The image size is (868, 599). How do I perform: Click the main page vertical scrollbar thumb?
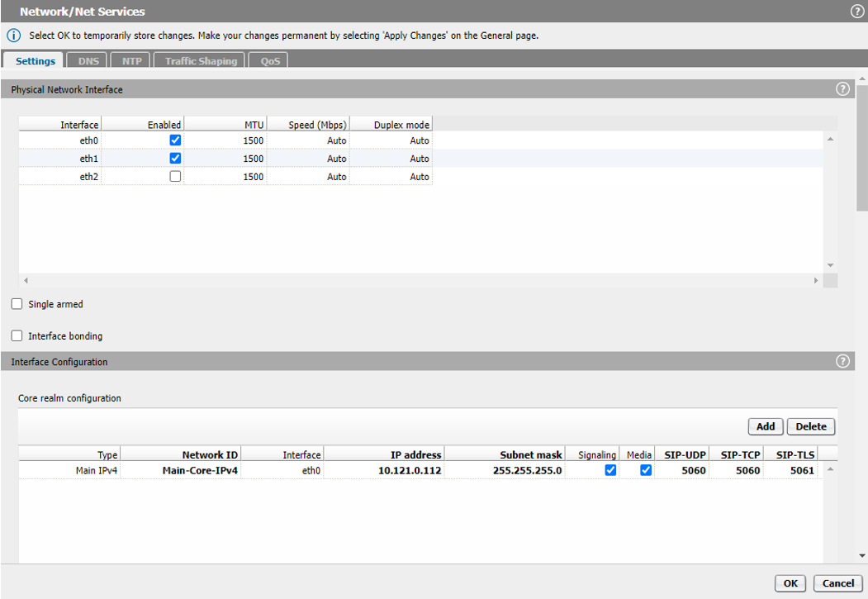click(x=862, y=148)
